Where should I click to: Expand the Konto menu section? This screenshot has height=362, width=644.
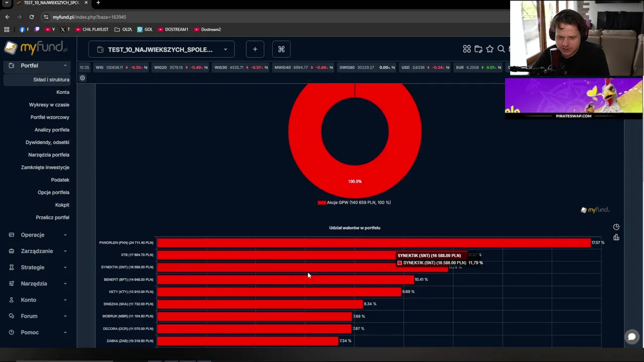tap(38, 300)
